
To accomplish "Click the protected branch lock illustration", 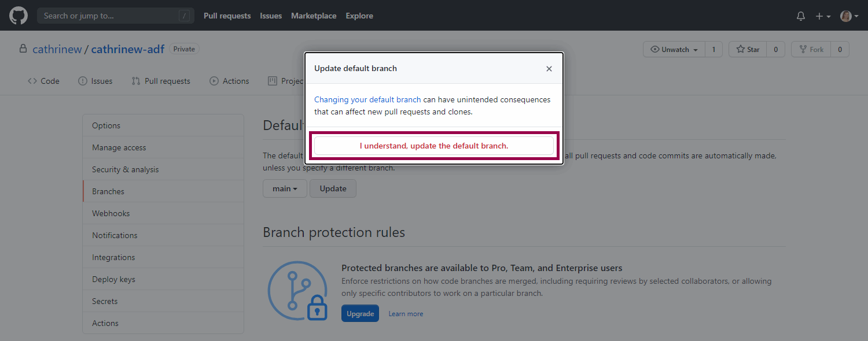I will point(297,291).
